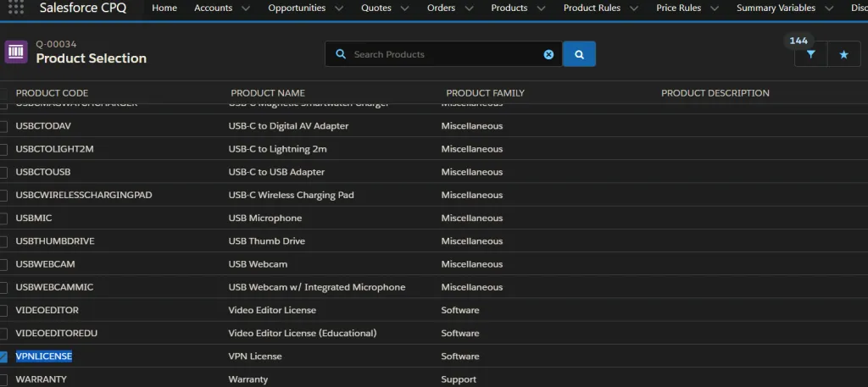Click 'Support' family in Warranty row
This screenshot has width=868, height=387.
coord(459,379)
